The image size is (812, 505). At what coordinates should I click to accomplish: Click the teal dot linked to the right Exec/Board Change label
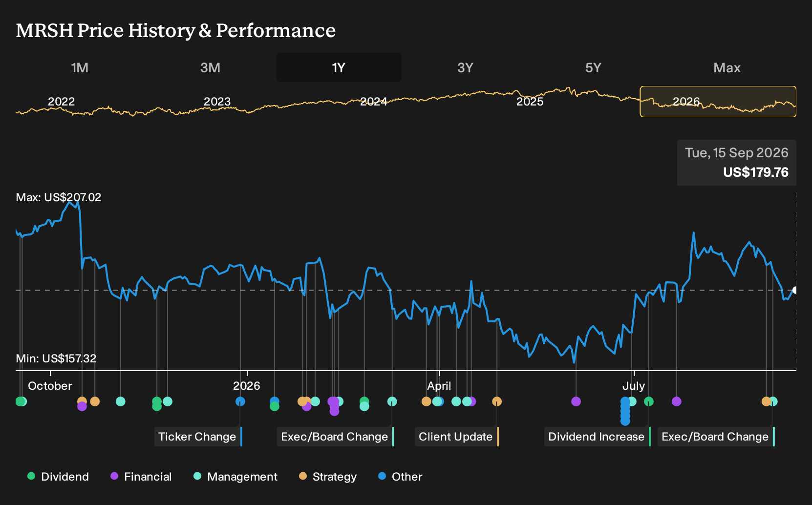coord(773,401)
